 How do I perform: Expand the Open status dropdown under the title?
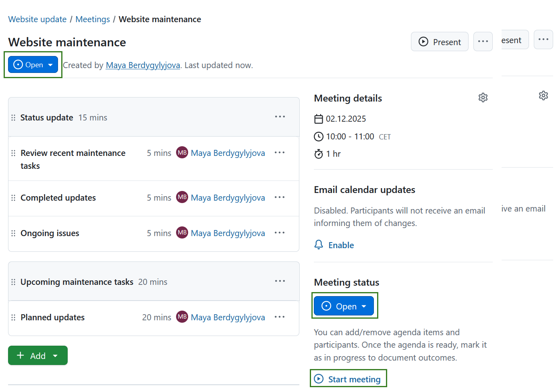(33, 65)
